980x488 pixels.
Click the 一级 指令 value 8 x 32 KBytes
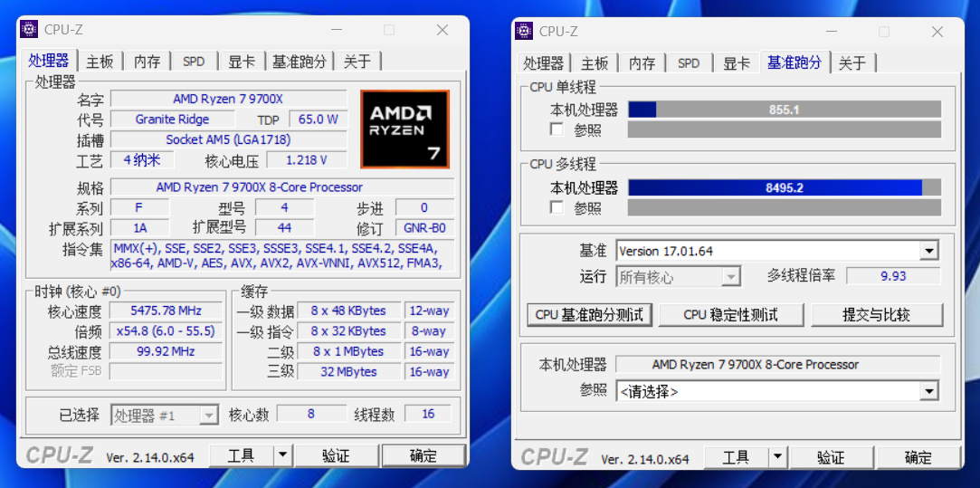tap(348, 331)
